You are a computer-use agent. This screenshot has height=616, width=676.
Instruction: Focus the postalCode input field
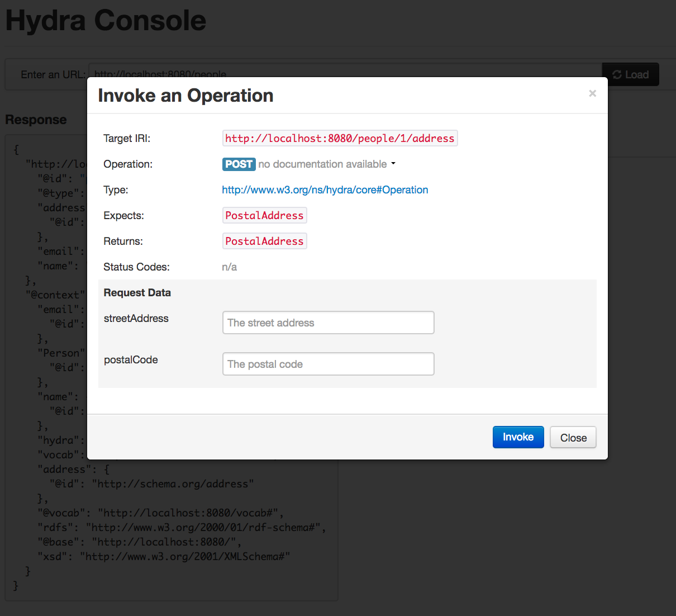tap(328, 364)
